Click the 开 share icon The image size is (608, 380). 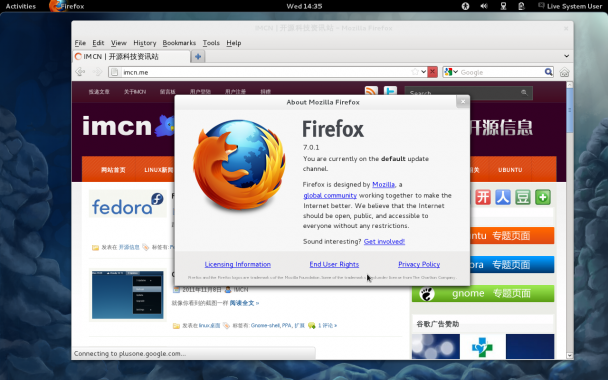pyautogui.click(x=483, y=197)
